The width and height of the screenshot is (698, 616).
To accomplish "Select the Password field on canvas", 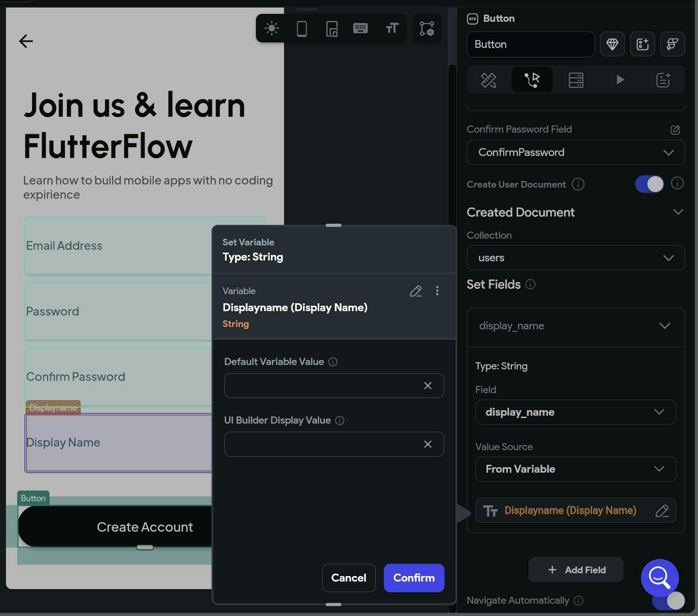I will point(118,312).
